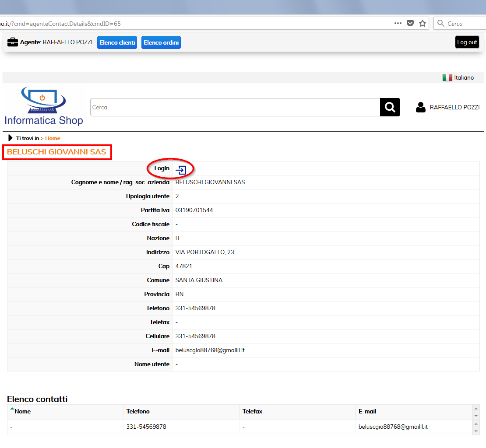Sort contacts by the E-mail column header
Screen dimensions: 486x448
pos(367,411)
